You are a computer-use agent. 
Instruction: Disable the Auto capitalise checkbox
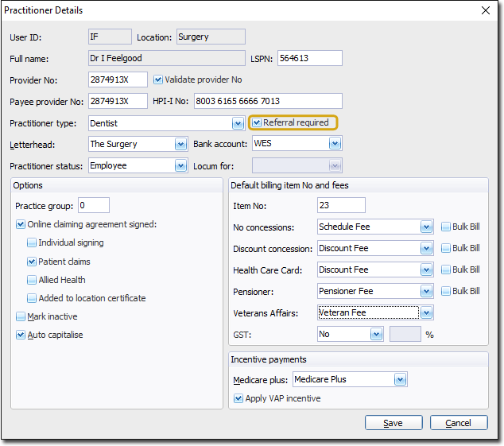[21, 335]
